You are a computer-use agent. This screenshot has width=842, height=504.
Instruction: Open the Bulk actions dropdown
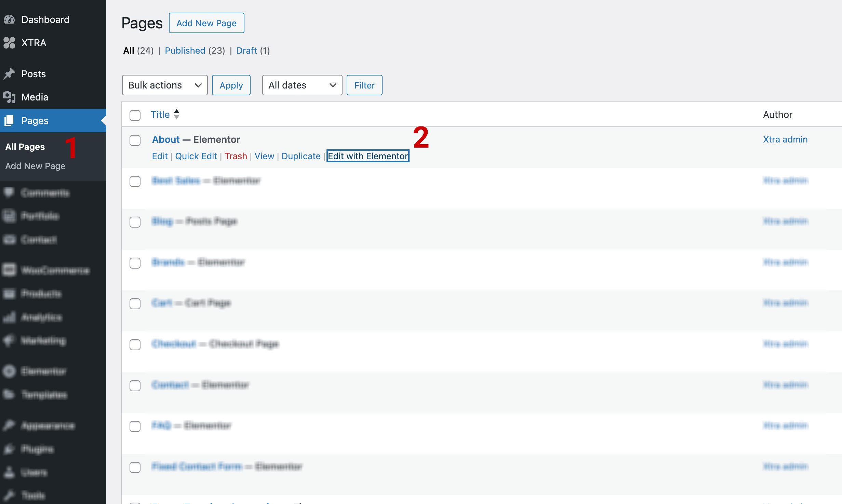coord(164,85)
